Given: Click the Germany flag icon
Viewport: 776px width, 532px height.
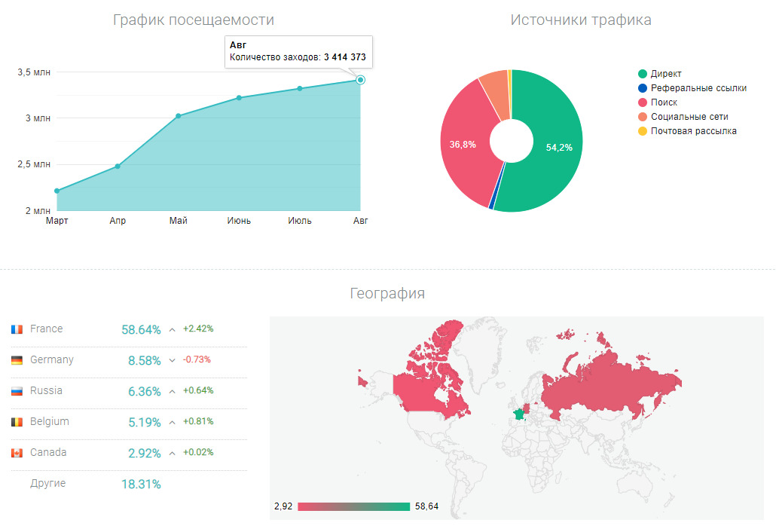Looking at the screenshot, I should coord(17,360).
